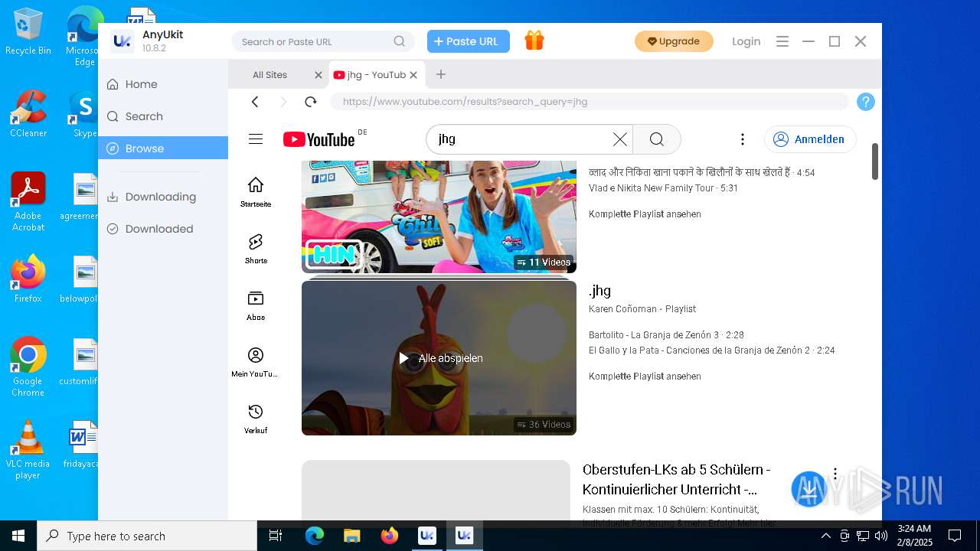Open the .jhg playlist title
This screenshot has height=551, width=980.
tap(599, 291)
